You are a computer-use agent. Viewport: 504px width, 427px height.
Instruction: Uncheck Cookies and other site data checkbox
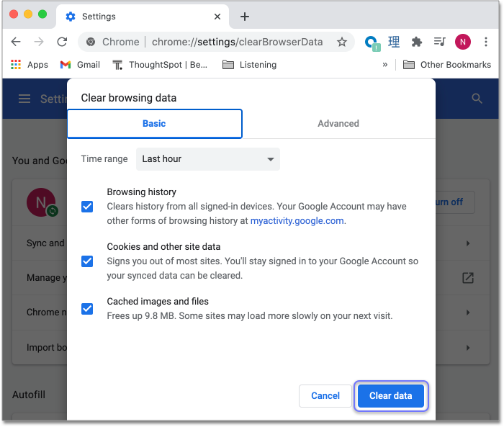87,261
